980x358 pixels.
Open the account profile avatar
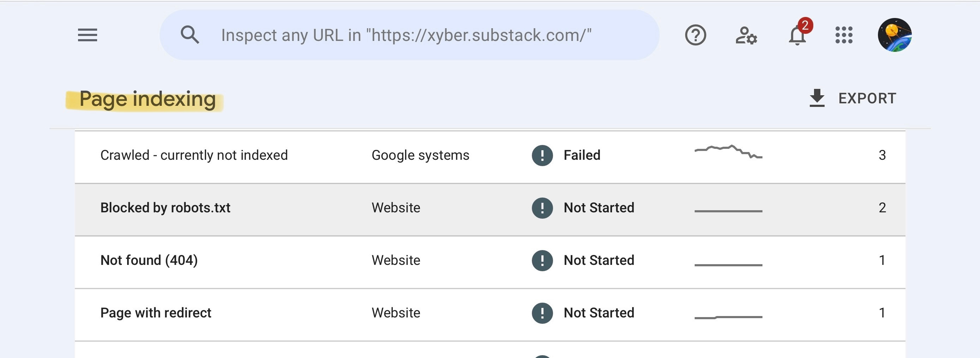(x=895, y=35)
